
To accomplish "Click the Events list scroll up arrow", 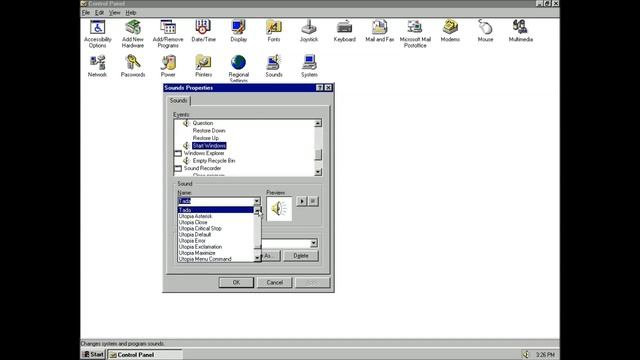I will pos(318,123).
